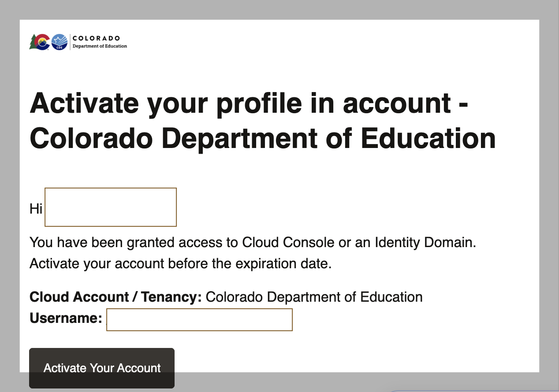Click the 'Activate your profile in account' heading line
Viewport: 559px width, 392px height.
coord(250,104)
